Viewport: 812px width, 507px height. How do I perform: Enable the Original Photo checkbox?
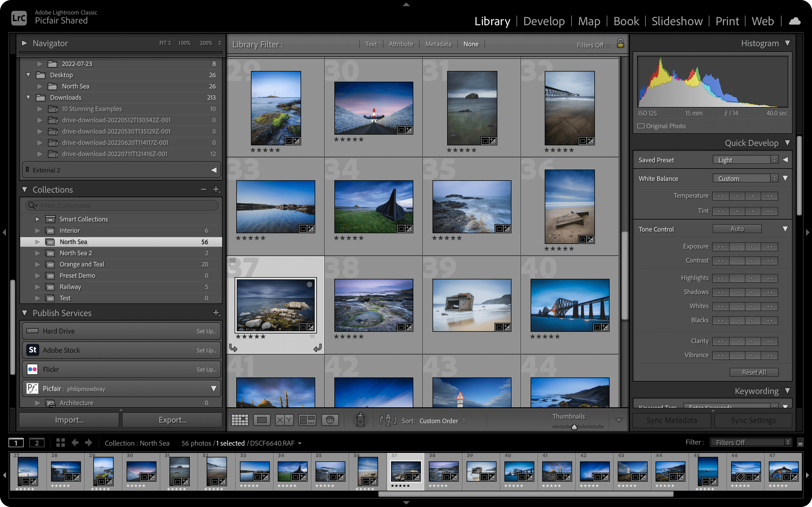pos(641,126)
